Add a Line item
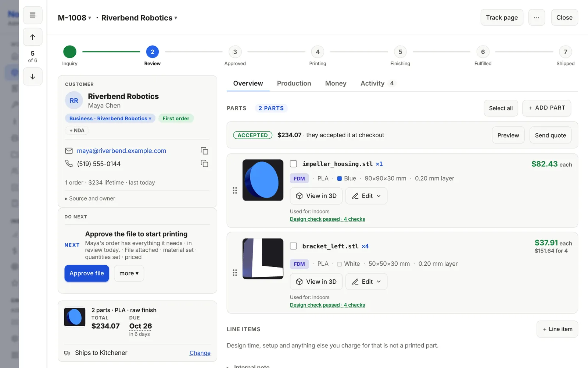Viewport: 588px width, 368px height. [557, 329]
